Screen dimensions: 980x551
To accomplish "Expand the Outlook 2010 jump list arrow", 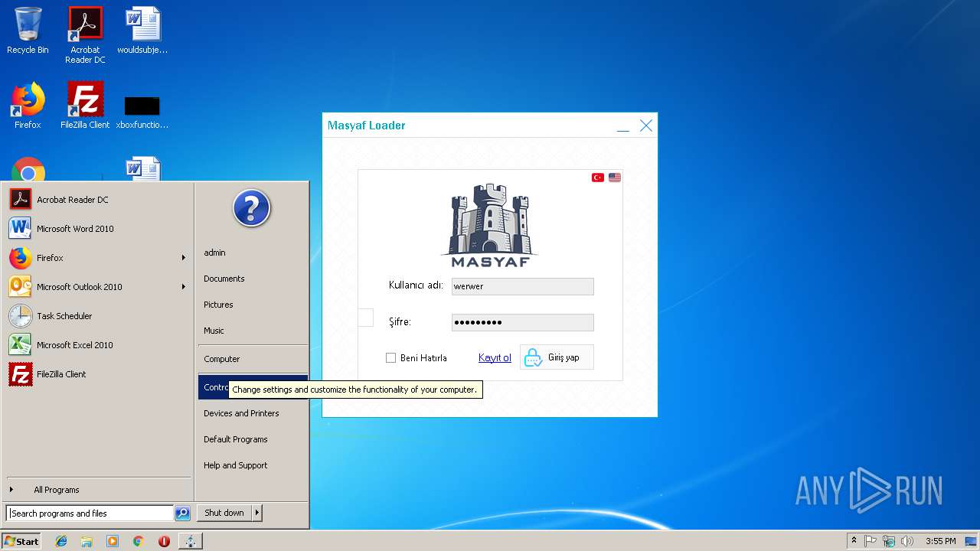I will tap(184, 287).
